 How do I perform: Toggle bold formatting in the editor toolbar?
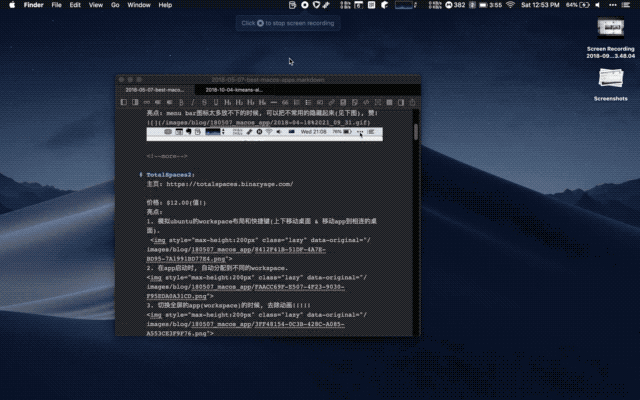pos(181,102)
